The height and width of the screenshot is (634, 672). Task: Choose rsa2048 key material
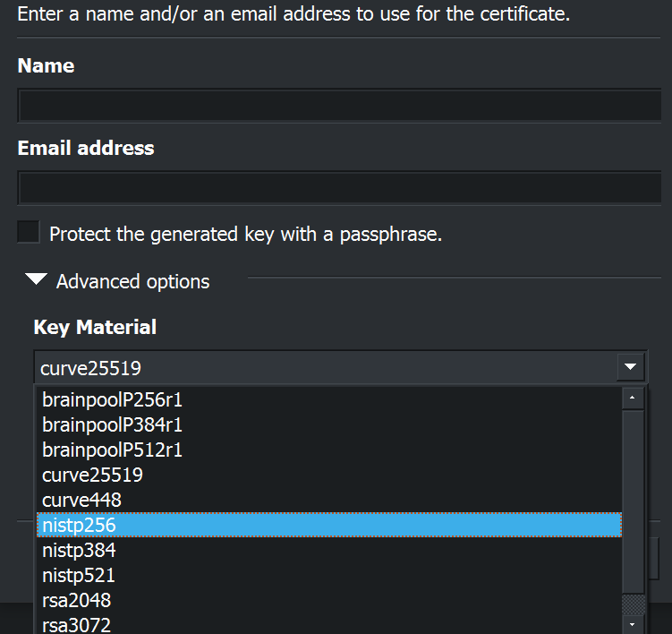76,600
